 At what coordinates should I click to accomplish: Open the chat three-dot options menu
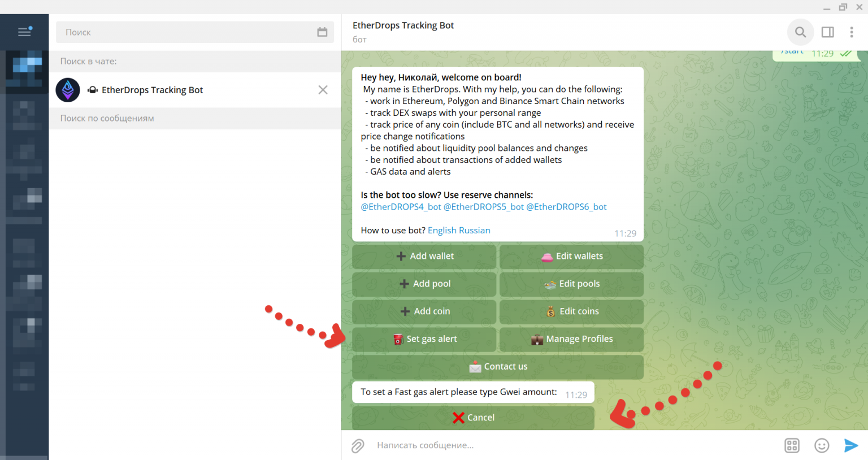point(851,32)
